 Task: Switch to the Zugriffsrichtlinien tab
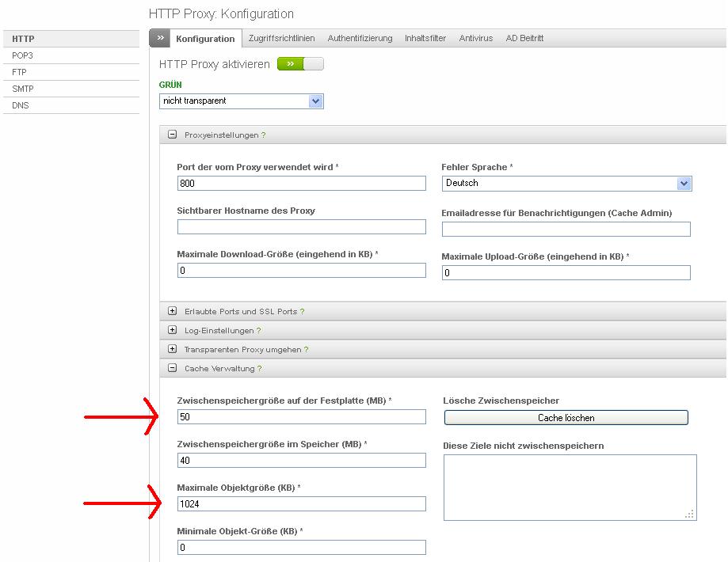pos(281,38)
